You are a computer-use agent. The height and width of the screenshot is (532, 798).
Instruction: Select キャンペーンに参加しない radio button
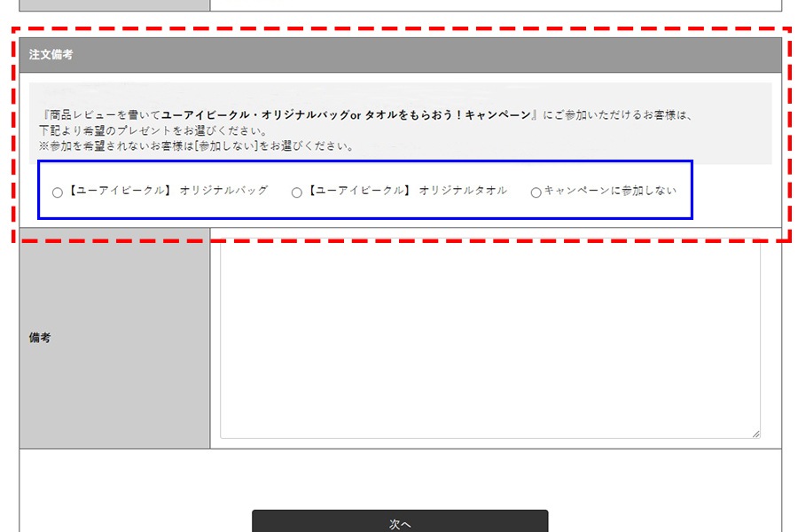coord(536,192)
